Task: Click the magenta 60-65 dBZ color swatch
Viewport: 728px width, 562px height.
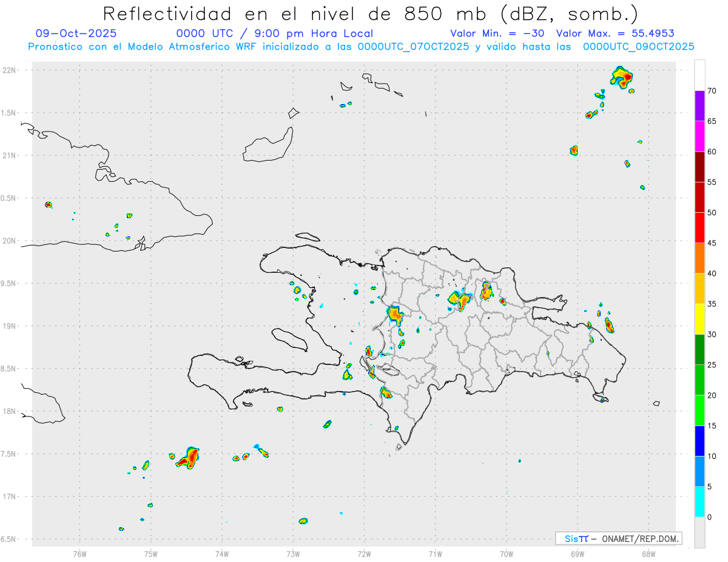Action: 699,136
